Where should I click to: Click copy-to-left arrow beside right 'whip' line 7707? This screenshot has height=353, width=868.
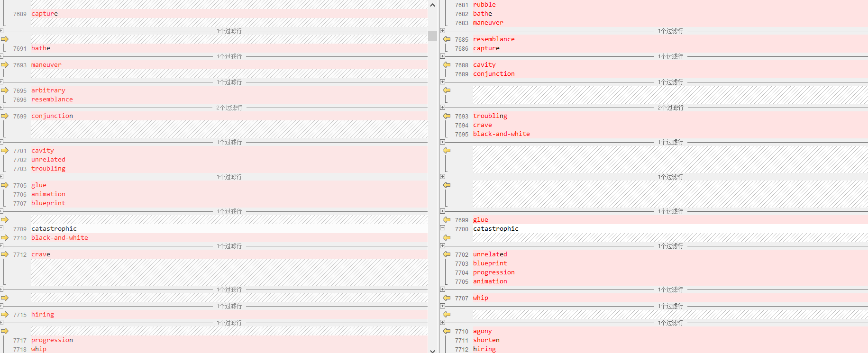coord(447,298)
